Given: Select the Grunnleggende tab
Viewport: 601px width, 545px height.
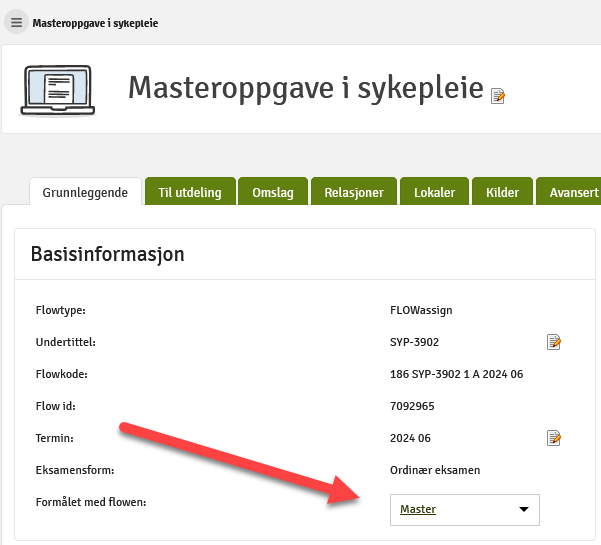Looking at the screenshot, I should (x=85, y=193).
